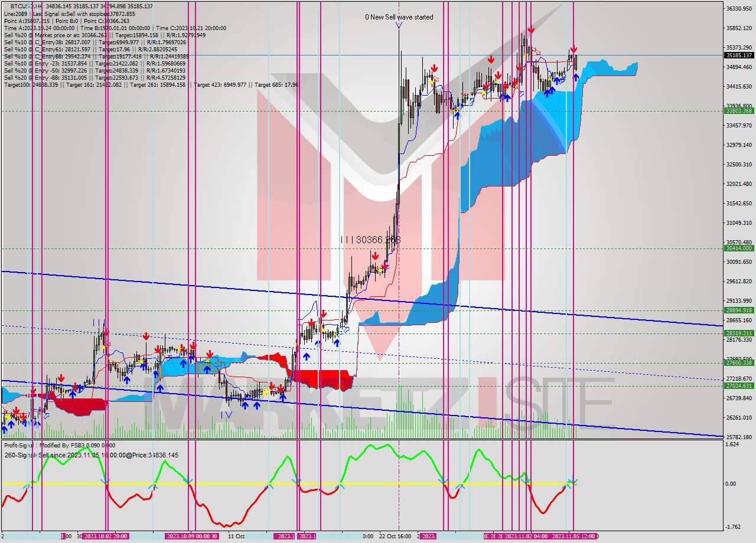The width and height of the screenshot is (756, 543).
Task: Click the green level tag 33803.368
Action: [739, 110]
